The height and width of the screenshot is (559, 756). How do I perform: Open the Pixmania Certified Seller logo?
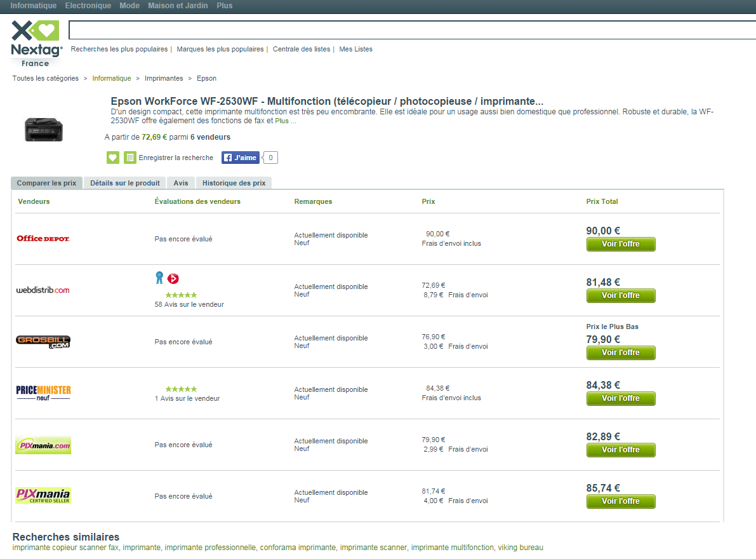tap(43, 496)
